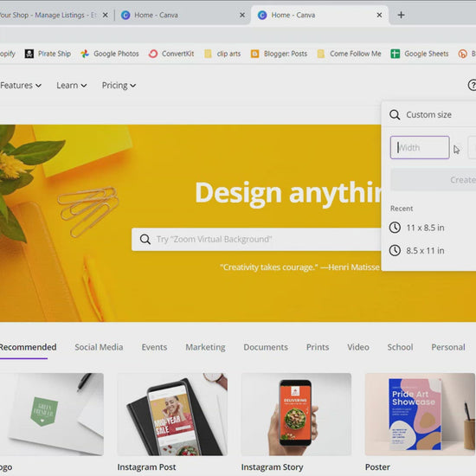The height and width of the screenshot is (476, 476).
Task: Open the Google Sheets bookmark
Action: (420, 54)
